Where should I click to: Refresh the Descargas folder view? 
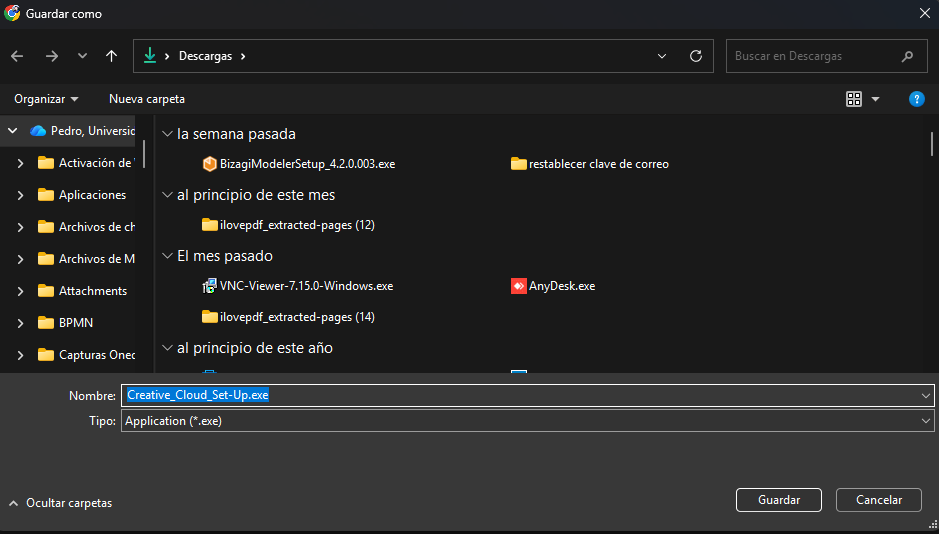click(696, 57)
